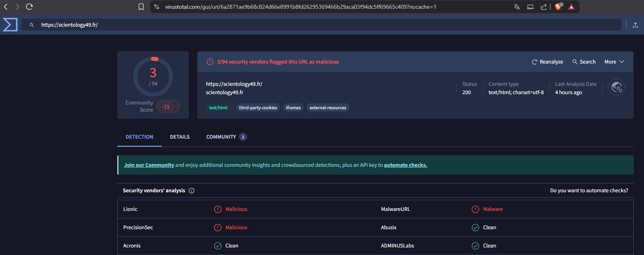The width and height of the screenshot is (644, 255).
Task: Expand the More dropdown menu
Action: click(x=614, y=62)
